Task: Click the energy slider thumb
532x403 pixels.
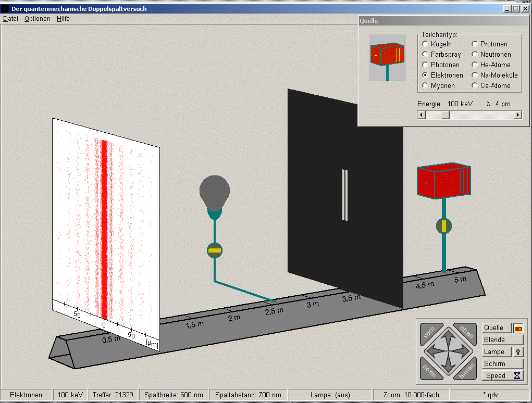Action: click(446, 115)
